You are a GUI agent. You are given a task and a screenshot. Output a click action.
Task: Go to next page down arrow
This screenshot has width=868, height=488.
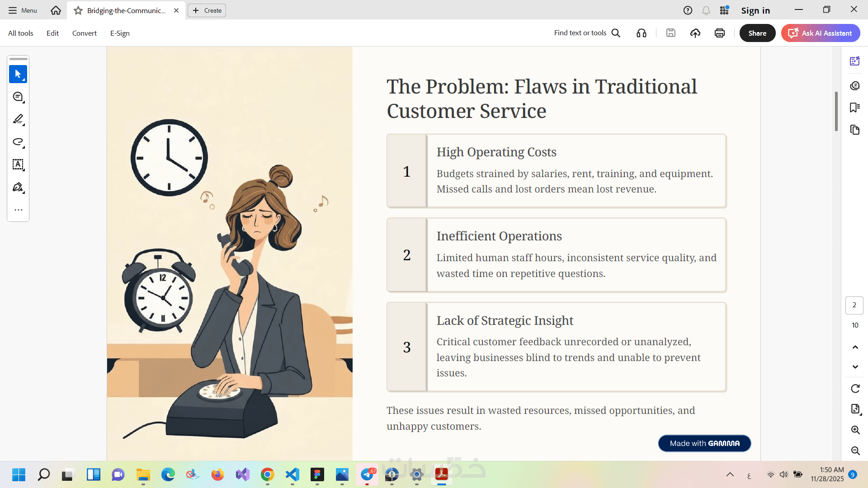(x=855, y=367)
